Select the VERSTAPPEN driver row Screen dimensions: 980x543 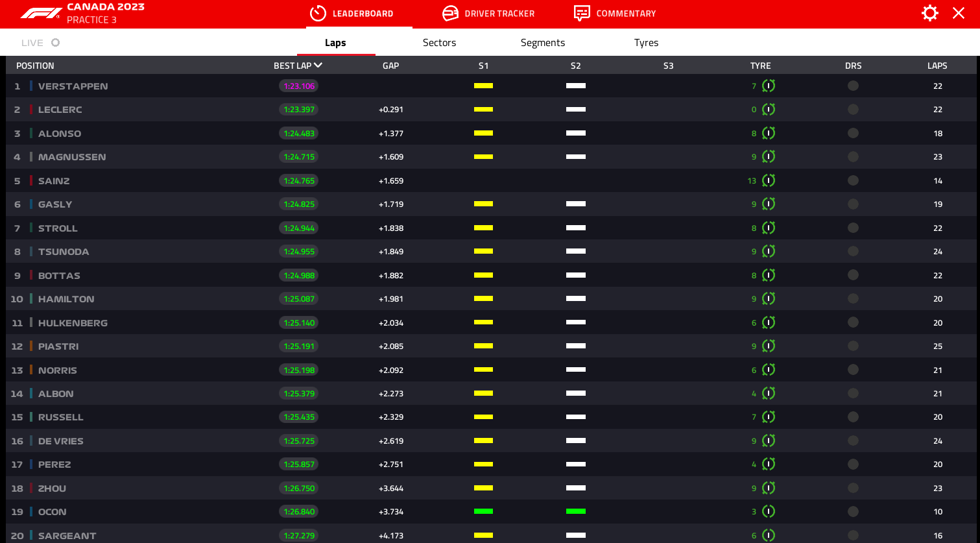tap(491, 86)
